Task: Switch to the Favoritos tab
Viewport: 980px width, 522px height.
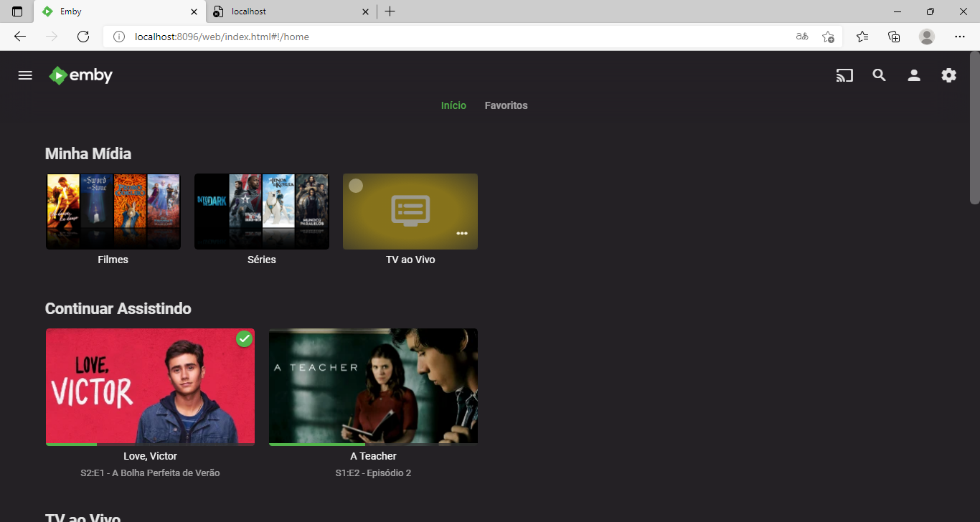Action: [x=506, y=105]
